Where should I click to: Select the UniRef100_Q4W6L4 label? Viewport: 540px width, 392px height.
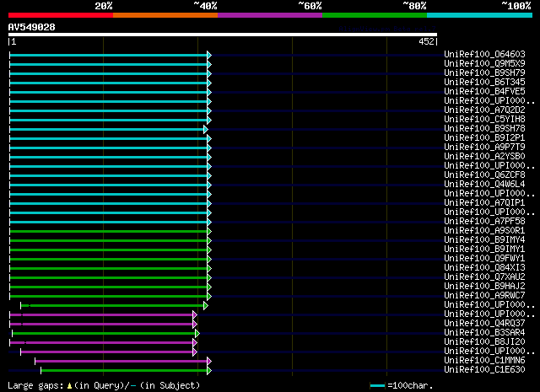click(x=484, y=184)
